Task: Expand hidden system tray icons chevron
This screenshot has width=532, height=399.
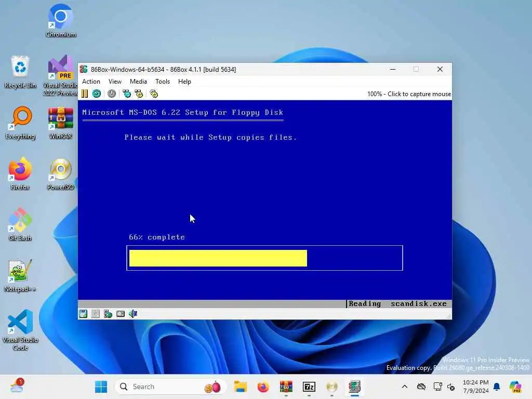Action: 404,387
